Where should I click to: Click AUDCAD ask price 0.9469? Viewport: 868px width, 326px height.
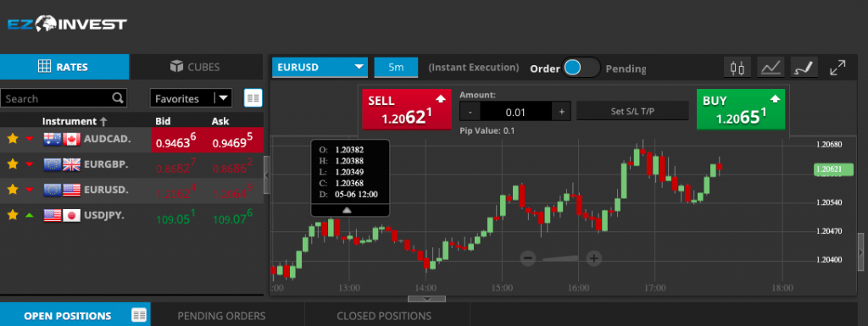coord(232,141)
